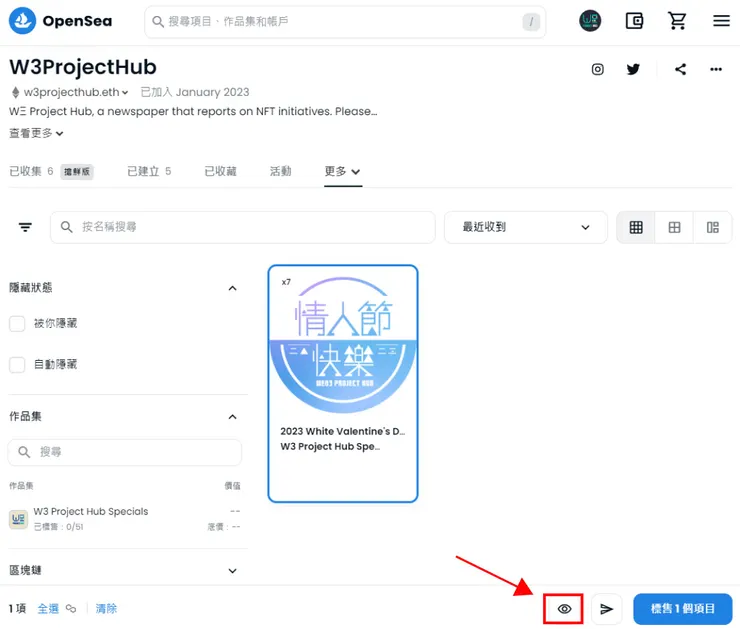
Task: Switch to the 活動 tab
Action: click(x=280, y=171)
